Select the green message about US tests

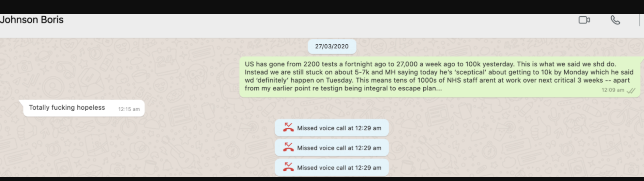tap(425, 76)
